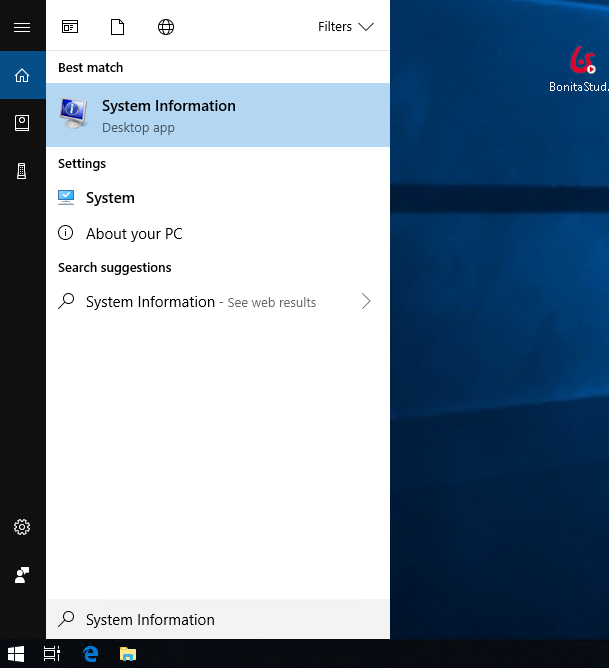Expand the web results chevron arrow

coord(366,301)
